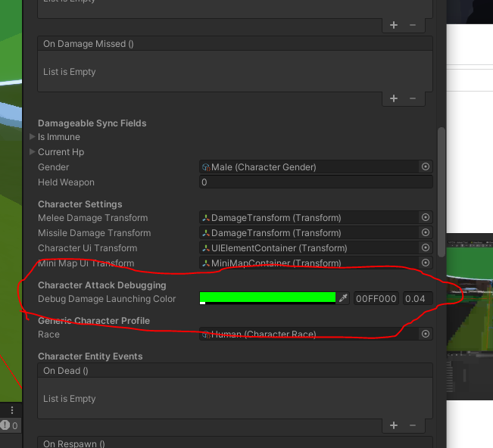Open the three-dot panel options menu

coord(12,410)
